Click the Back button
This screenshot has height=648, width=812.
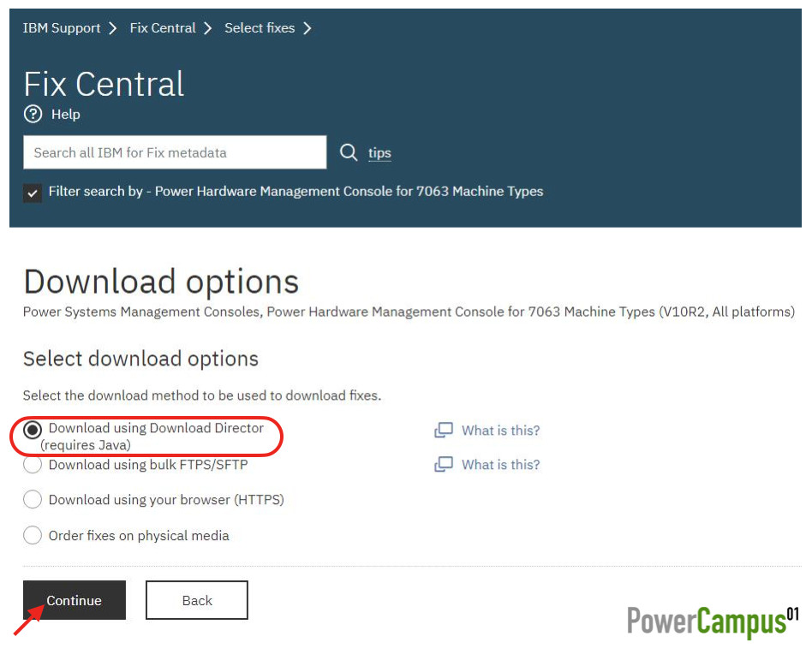point(197,600)
